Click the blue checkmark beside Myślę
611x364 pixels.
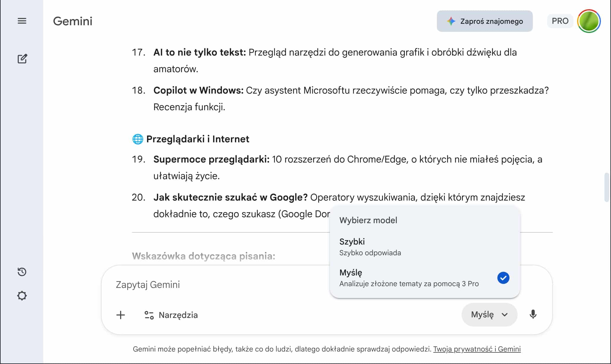[503, 278]
